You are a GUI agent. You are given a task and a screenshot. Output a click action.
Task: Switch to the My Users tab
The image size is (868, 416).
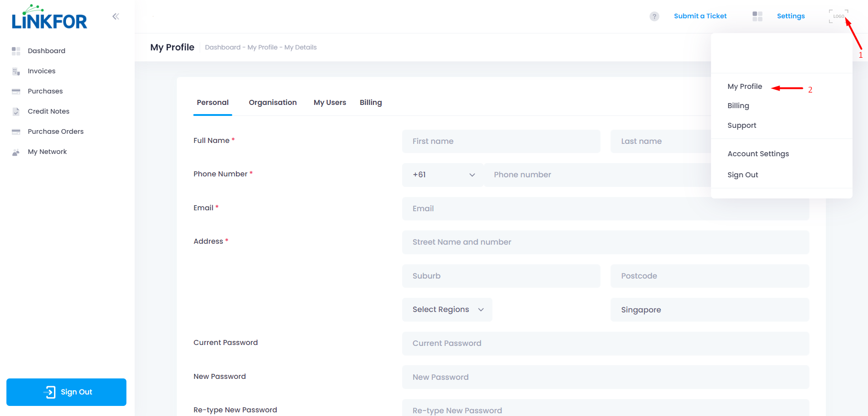pyautogui.click(x=330, y=103)
